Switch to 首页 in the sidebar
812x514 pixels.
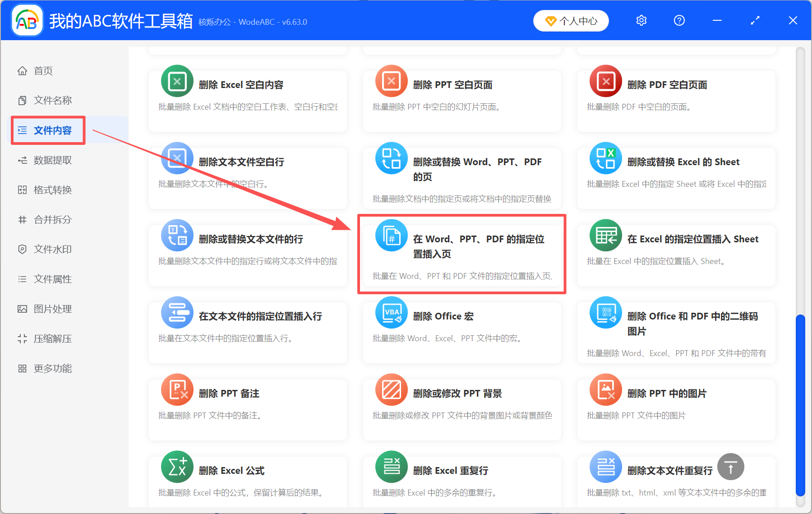(x=43, y=70)
